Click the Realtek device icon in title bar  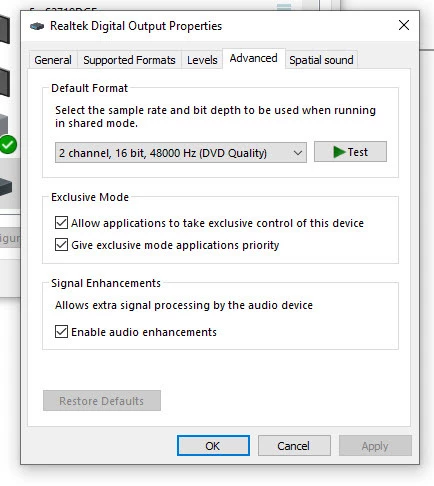pos(37,26)
